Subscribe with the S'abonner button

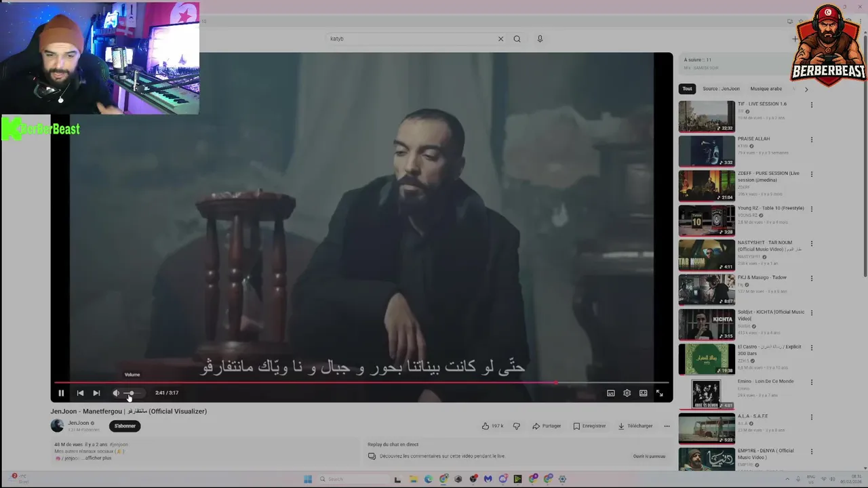(x=125, y=426)
